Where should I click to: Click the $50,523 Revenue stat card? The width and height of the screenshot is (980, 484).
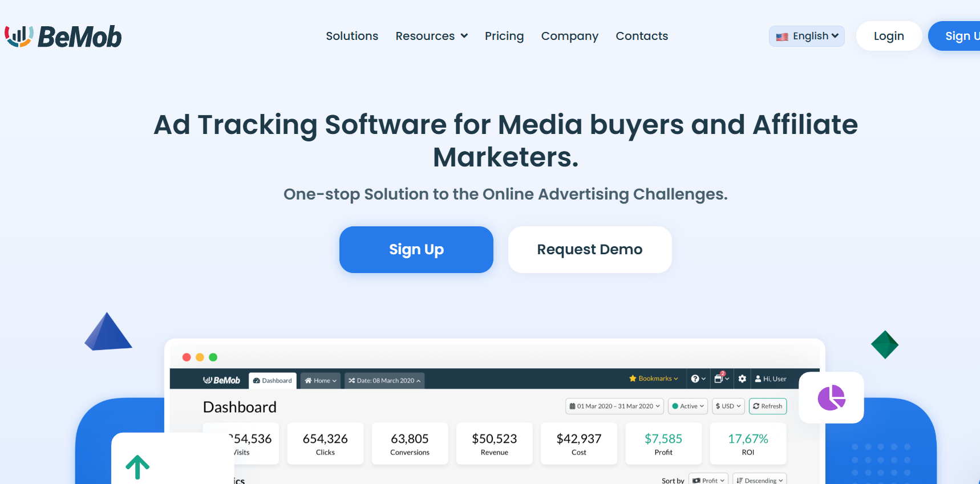coord(495,444)
